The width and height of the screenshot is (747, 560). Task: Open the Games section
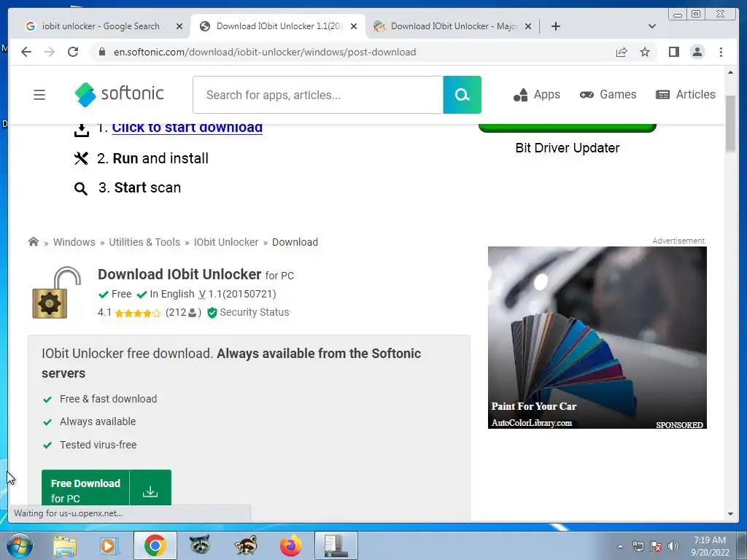pyautogui.click(x=608, y=95)
